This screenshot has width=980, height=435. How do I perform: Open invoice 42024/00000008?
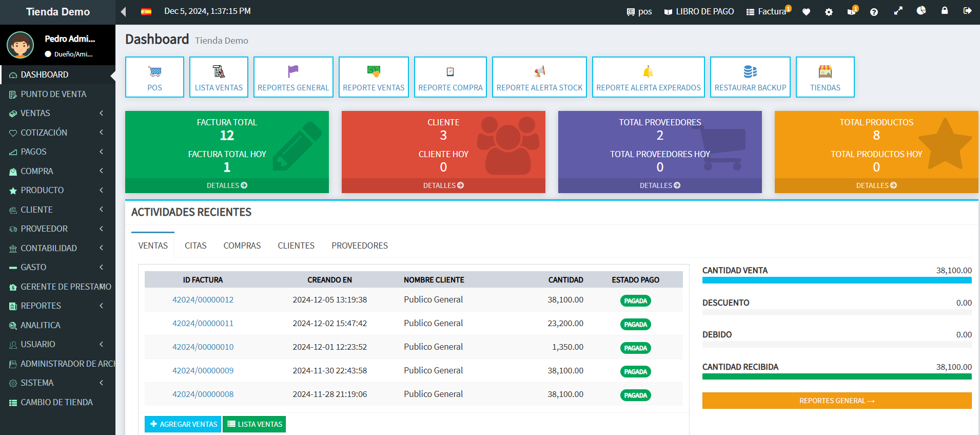coord(203,394)
